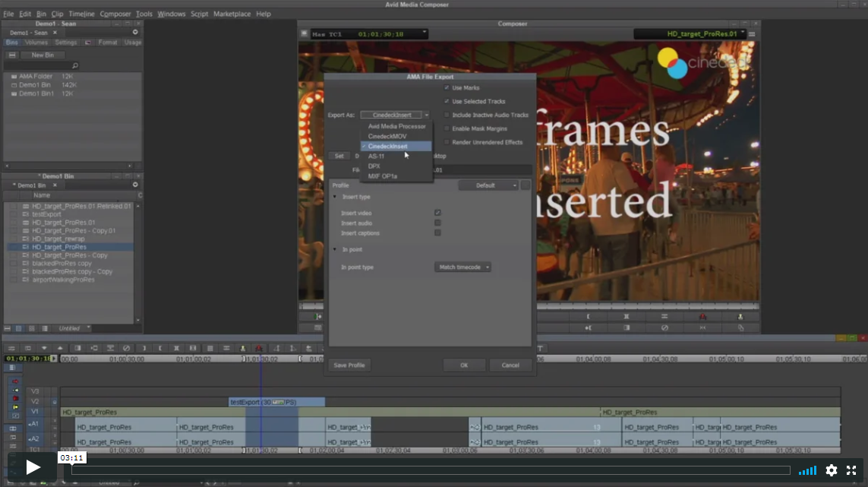This screenshot has width=868, height=487.
Task: Play the video with the play button
Action: pyautogui.click(x=33, y=467)
